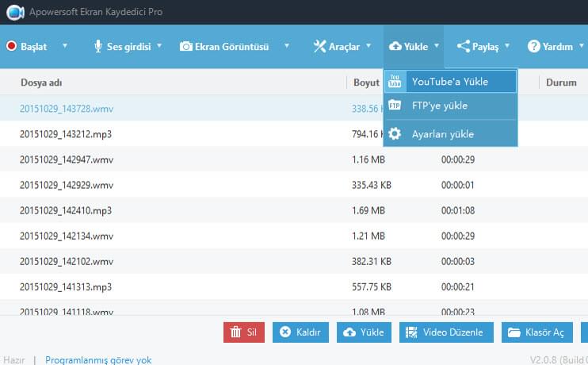Click the microphone icon for Ses girdisi
588x365 pixels.
tap(98, 47)
